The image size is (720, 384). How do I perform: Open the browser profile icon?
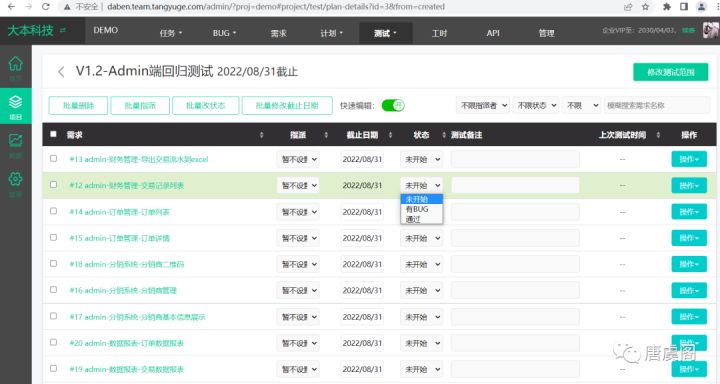701,6
